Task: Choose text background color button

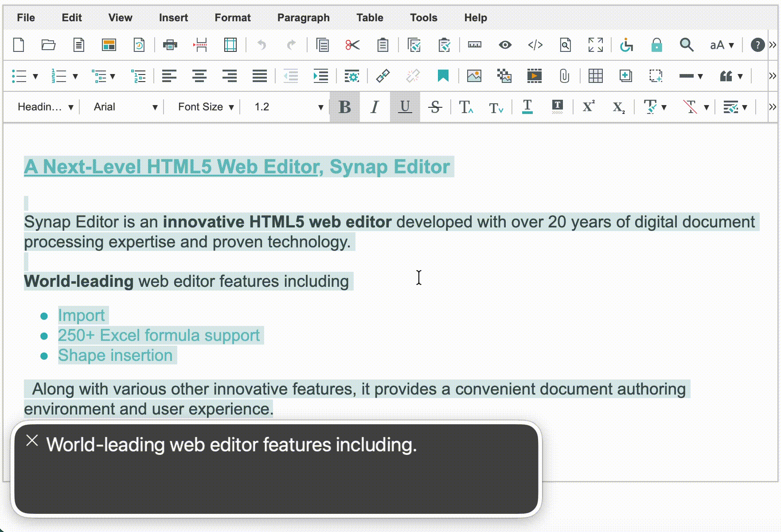Action: click(x=557, y=107)
